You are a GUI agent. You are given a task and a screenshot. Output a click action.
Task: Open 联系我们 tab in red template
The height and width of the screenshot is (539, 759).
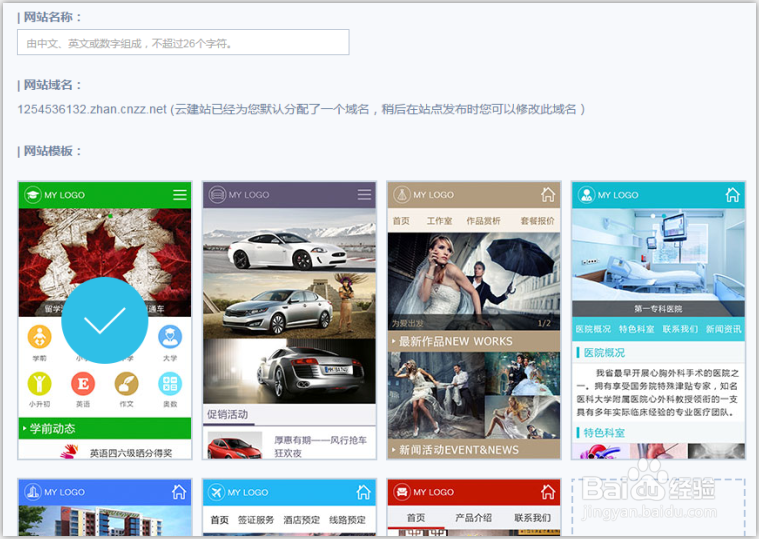[532, 518]
